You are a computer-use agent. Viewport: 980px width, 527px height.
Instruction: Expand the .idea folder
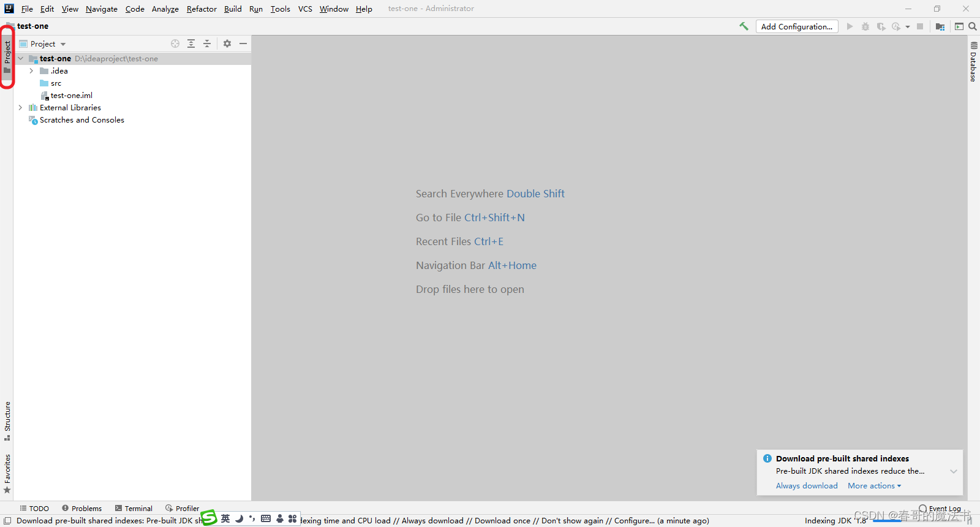(32, 70)
